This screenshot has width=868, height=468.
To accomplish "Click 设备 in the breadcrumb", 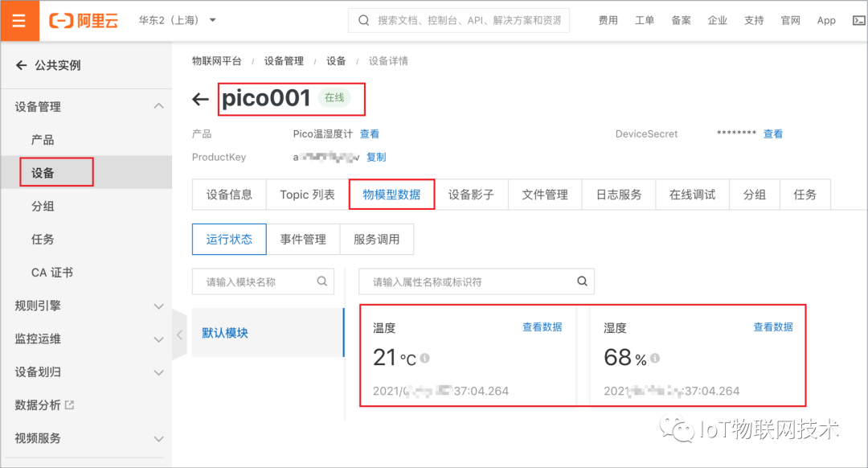I will tap(336, 61).
